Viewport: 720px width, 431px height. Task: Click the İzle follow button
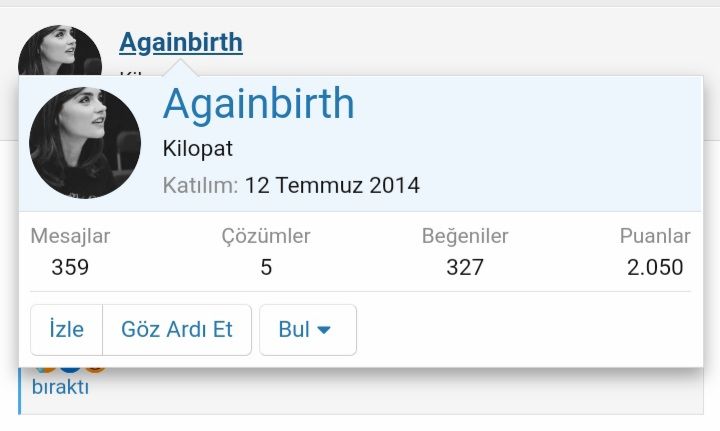[67, 330]
